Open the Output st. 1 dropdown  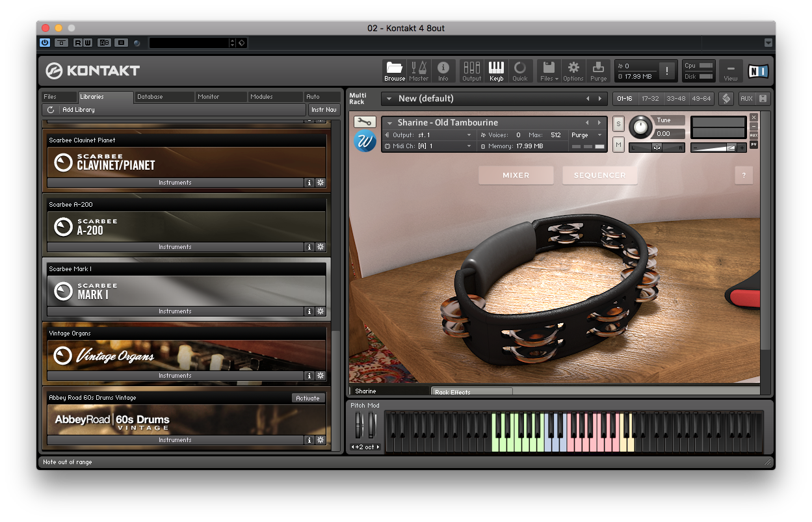click(x=469, y=135)
